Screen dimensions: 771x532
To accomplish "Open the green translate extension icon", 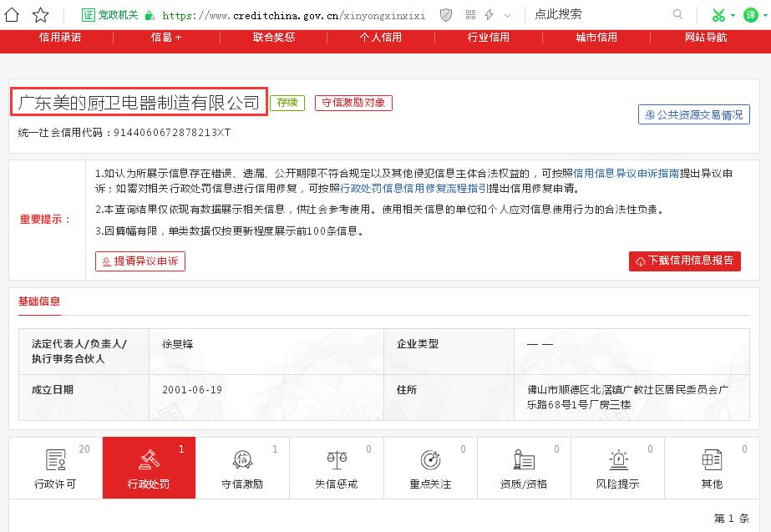I will click(x=751, y=15).
